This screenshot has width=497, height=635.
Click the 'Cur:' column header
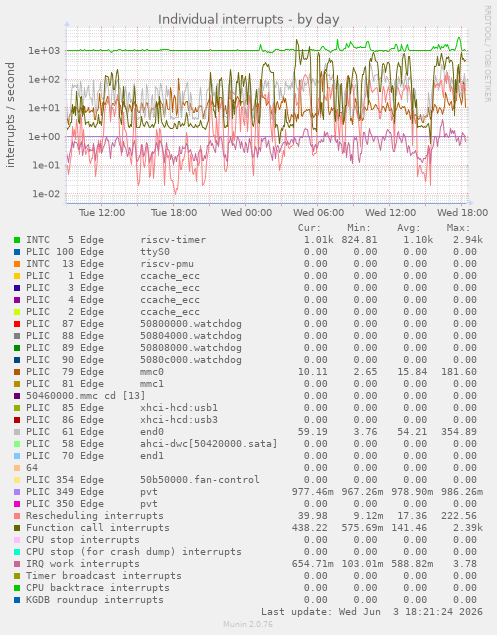309,228
